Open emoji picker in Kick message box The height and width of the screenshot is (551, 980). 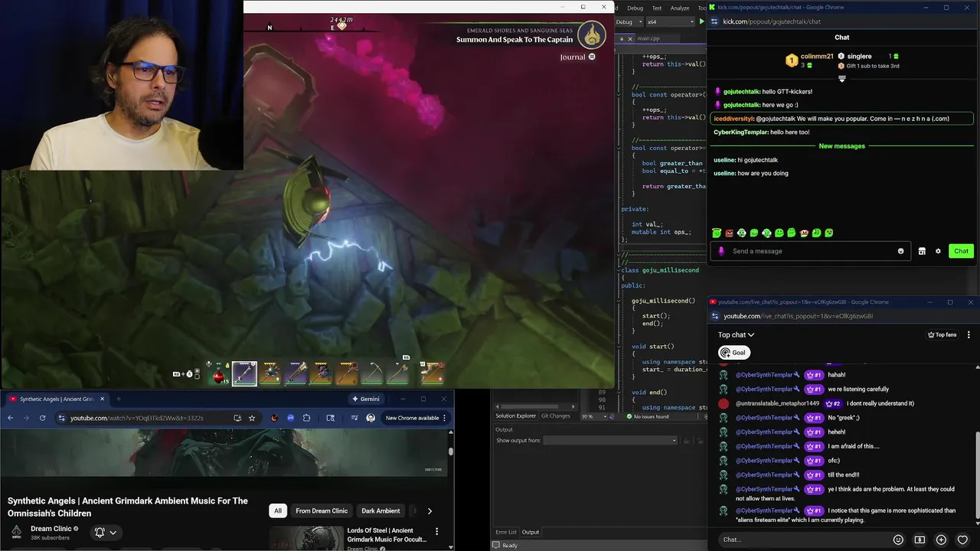pos(900,251)
